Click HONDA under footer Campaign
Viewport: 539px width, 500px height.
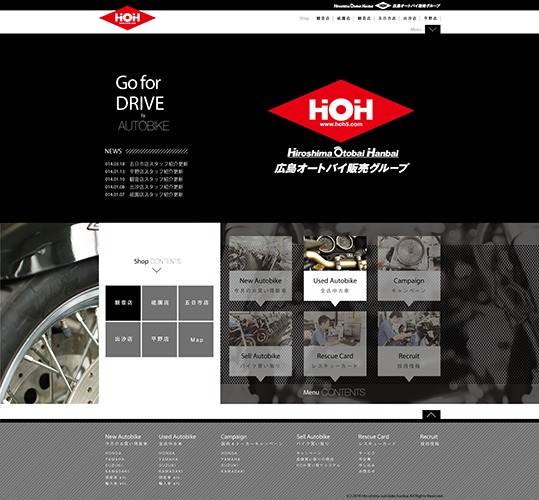click(x=229, y=453)
